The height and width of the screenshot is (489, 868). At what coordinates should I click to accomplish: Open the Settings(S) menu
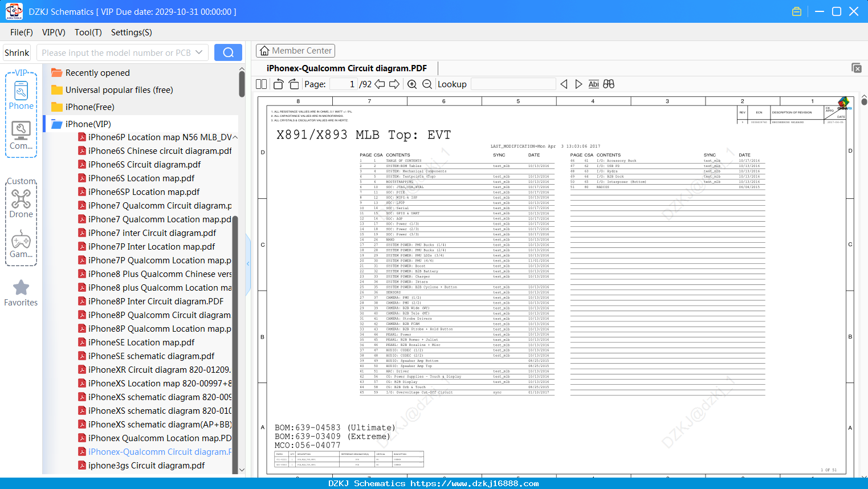point(132,32)
